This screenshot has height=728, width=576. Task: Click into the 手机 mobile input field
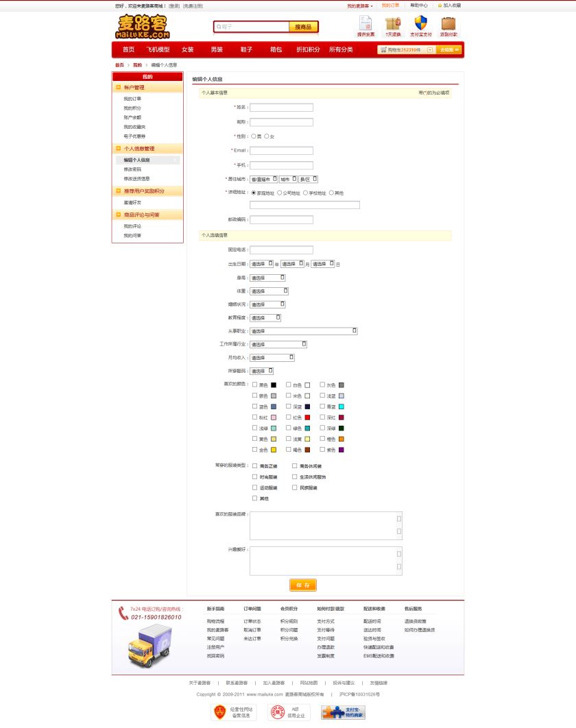282,165
